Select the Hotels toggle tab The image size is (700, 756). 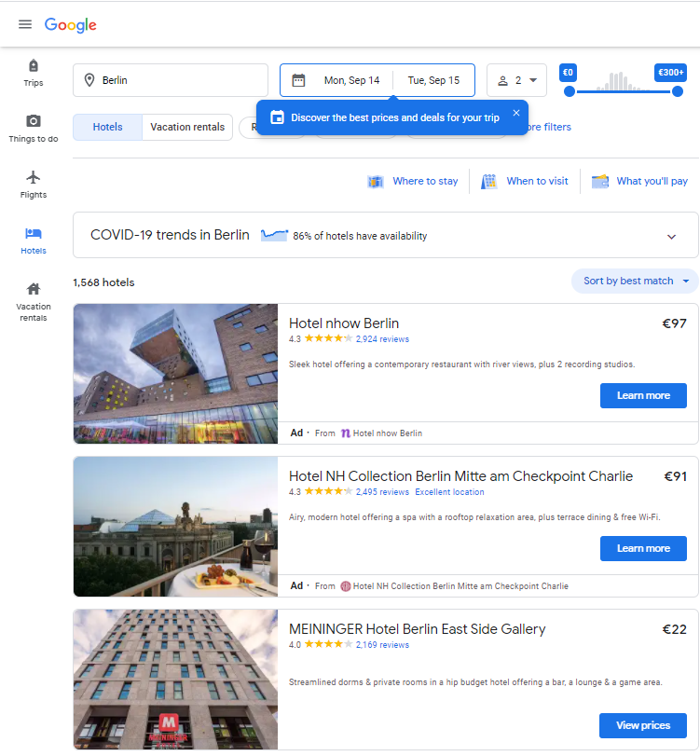tap(107, 127)
